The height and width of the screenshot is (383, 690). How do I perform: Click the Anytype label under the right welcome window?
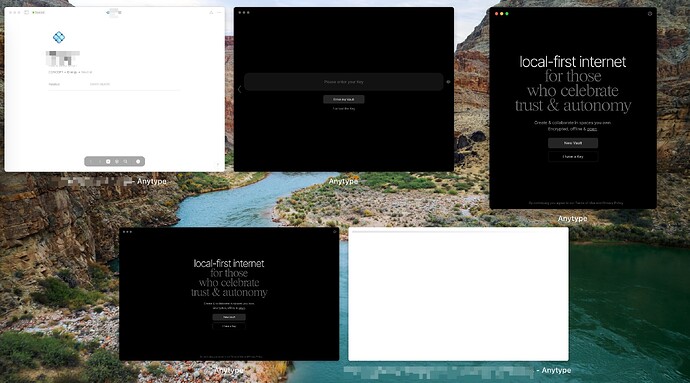(x=573, y=219)
